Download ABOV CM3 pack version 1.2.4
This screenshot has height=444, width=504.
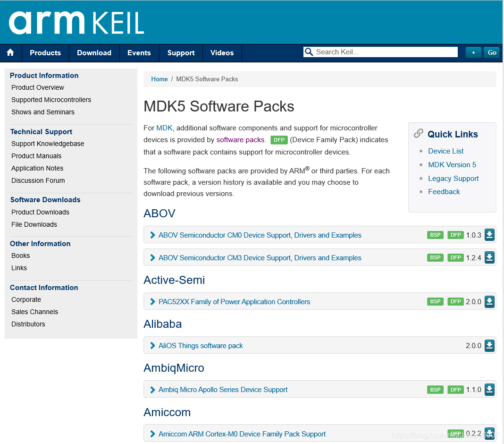pyautogui.click(x=489, y=257)
